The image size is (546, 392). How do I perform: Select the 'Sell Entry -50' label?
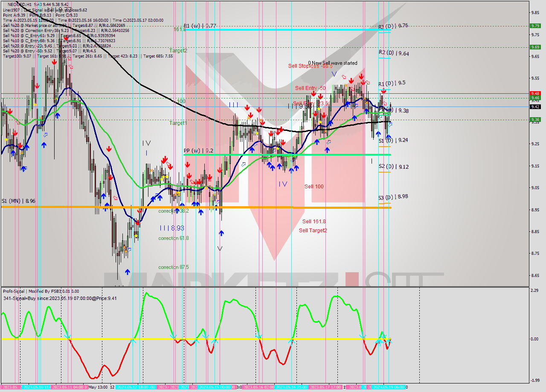[311, 88]
